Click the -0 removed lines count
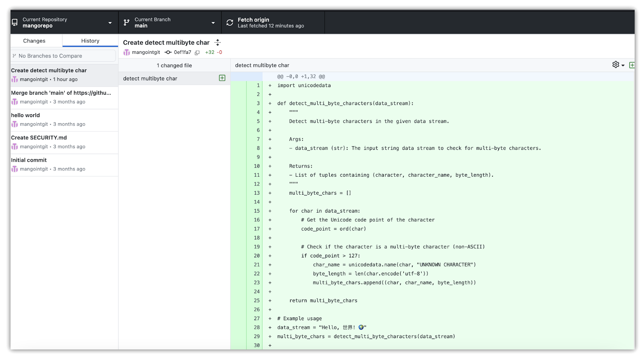 click(220, 52)
